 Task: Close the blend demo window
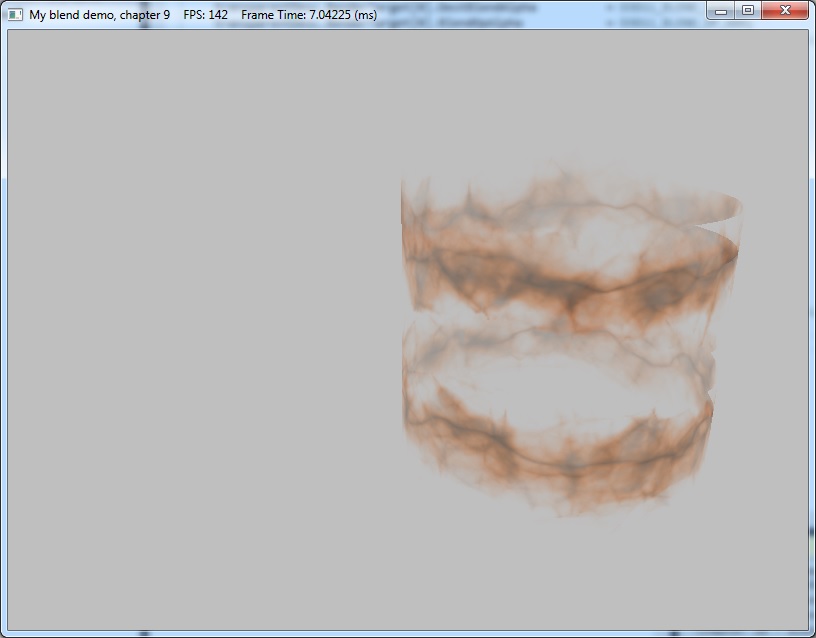point(785,11)
